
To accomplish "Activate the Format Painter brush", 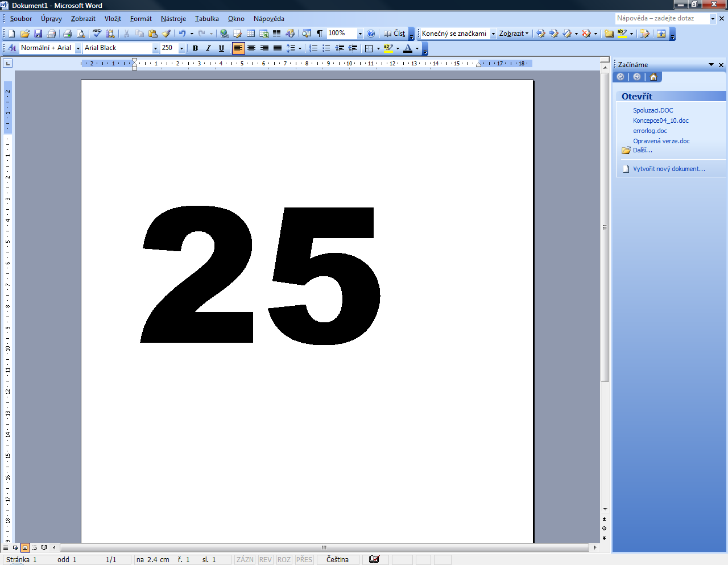I will [166, 34].
